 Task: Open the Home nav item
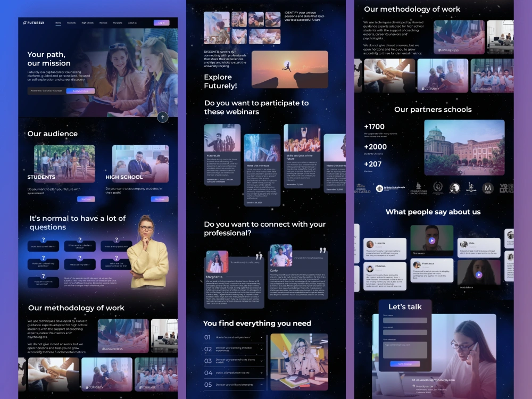point(59,23)
